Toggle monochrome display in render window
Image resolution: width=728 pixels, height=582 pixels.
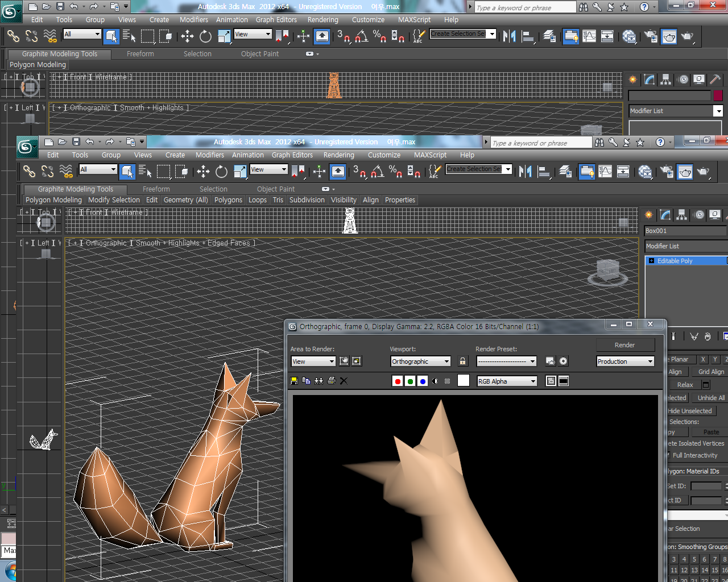pos(448,381)
